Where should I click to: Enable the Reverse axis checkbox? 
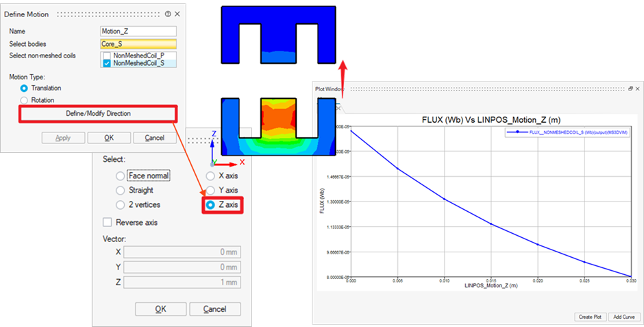pyautogui.click(x=107, y=222)
